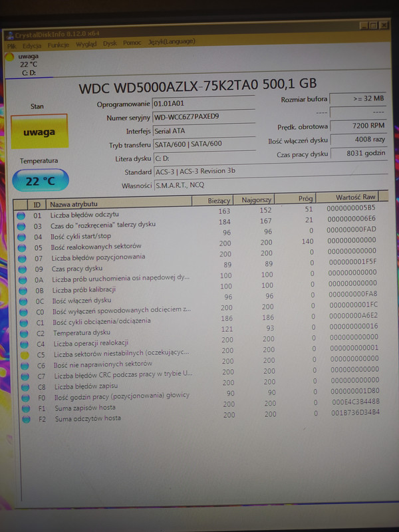Click the ID column header
399x532 pixels.
(x=37, y=205)
